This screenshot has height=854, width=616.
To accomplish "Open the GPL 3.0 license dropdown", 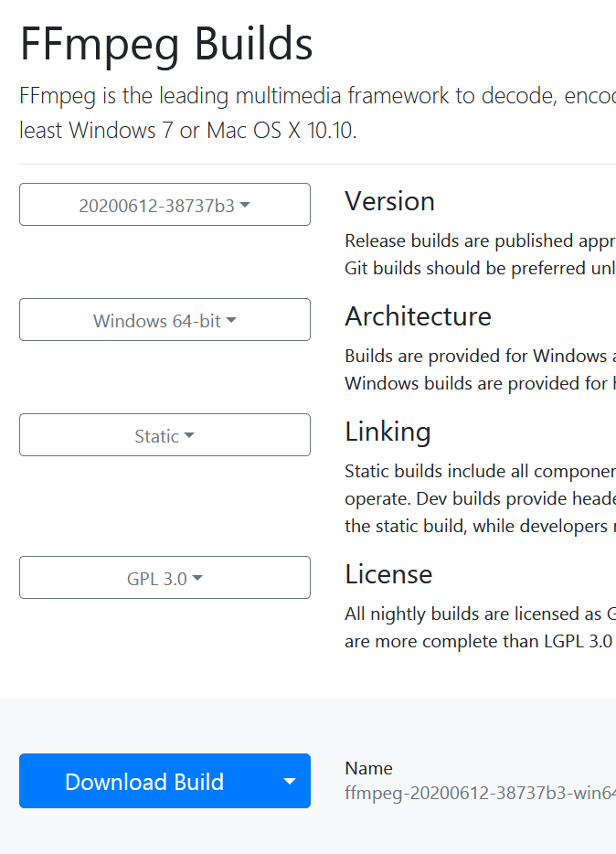I will [x=165, y=577].
